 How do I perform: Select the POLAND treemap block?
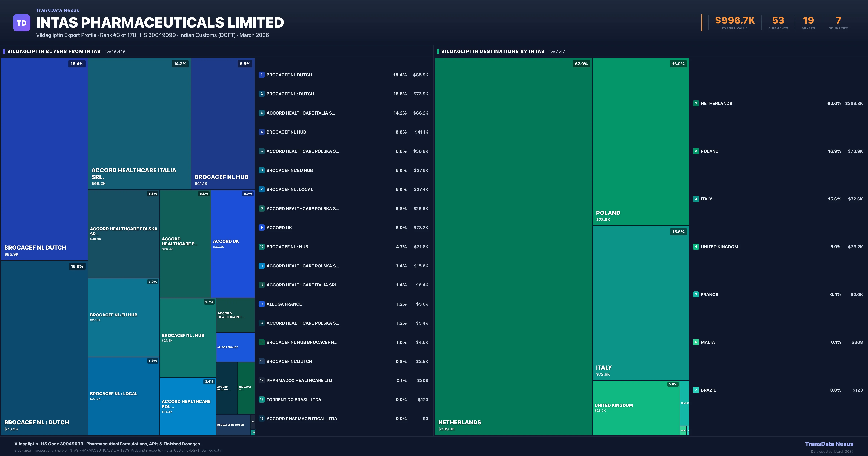pyautogui.click(x=641, y=142)
